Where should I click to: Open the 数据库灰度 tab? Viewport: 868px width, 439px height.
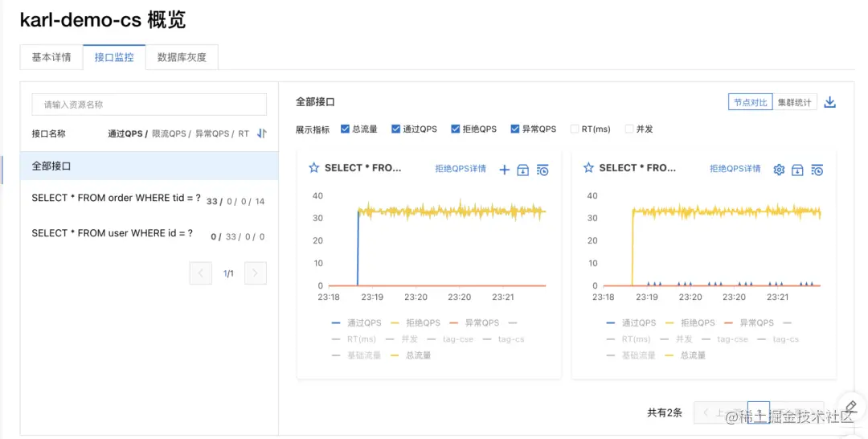pos(182,58)
